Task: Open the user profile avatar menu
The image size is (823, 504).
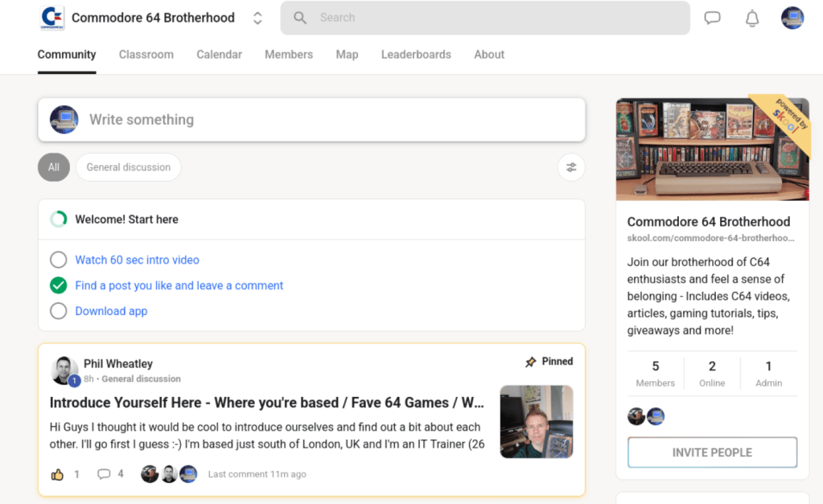Action: tap(792, 18)
